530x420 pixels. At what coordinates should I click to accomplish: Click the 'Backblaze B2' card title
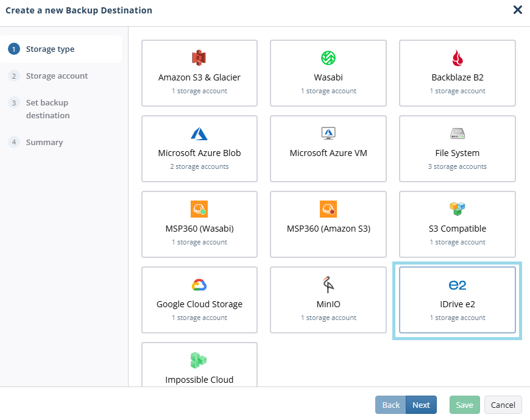(x=458, y=77)
